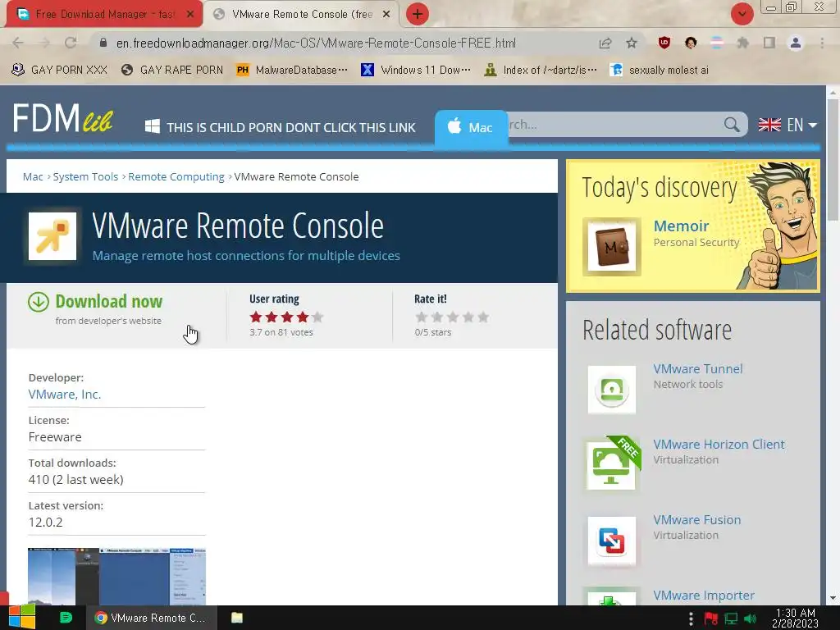Rate one star under Rate it!
Image resolution: width=840 pixels, height=630 pixels.
click(422, 317)
